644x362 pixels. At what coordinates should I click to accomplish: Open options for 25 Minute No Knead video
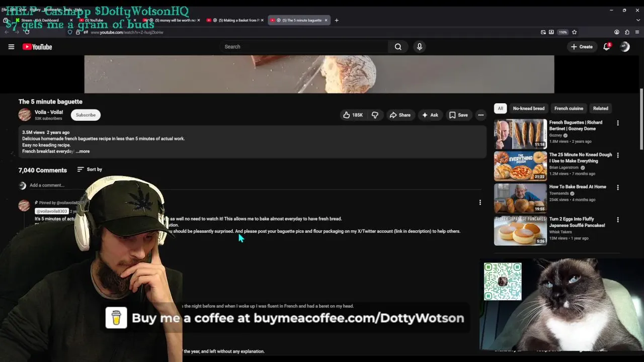(618, 155)
